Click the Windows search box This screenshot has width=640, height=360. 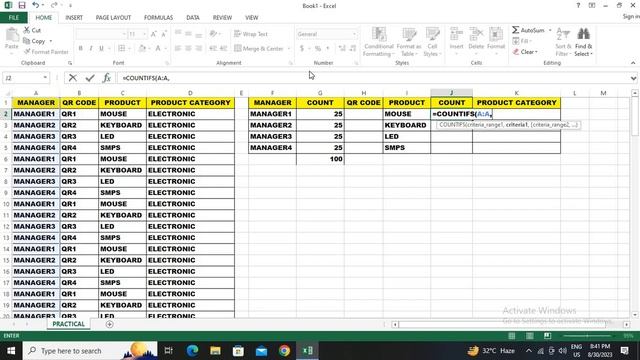tap(90, 351)
